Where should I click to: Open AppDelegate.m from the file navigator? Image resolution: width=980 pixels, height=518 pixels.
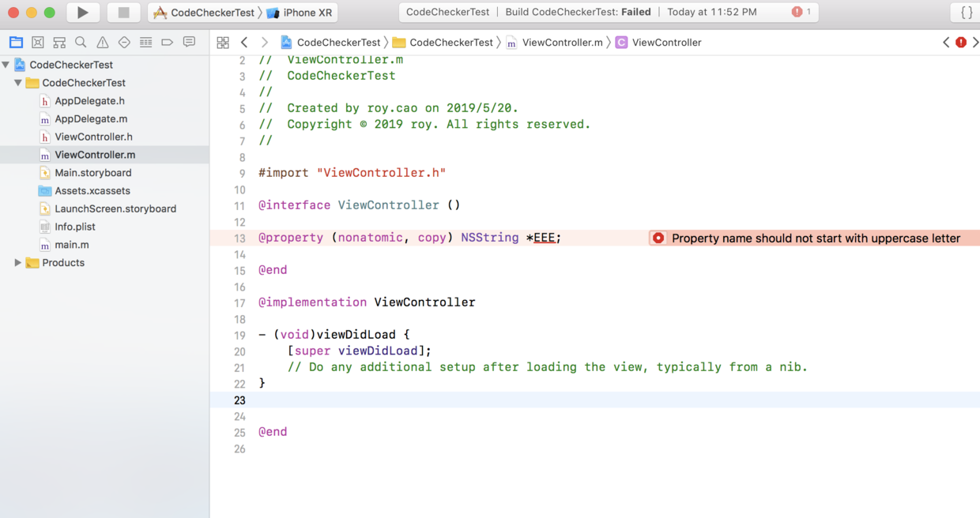pyautogui.click(x=90, y=118)
